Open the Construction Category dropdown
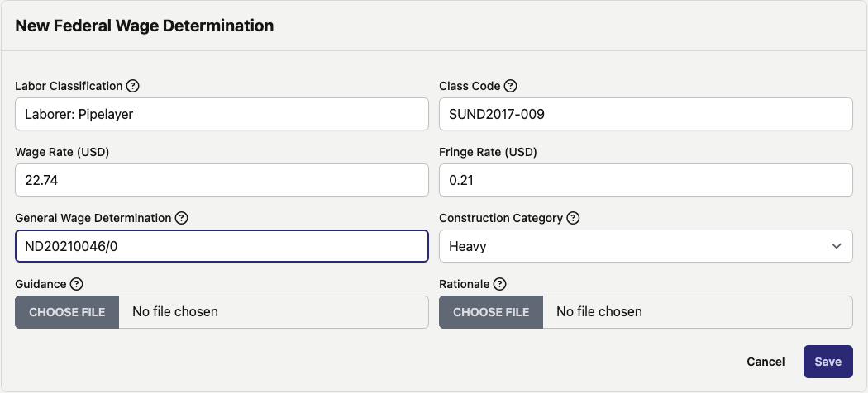868x393 pixels. pos(645,246)
